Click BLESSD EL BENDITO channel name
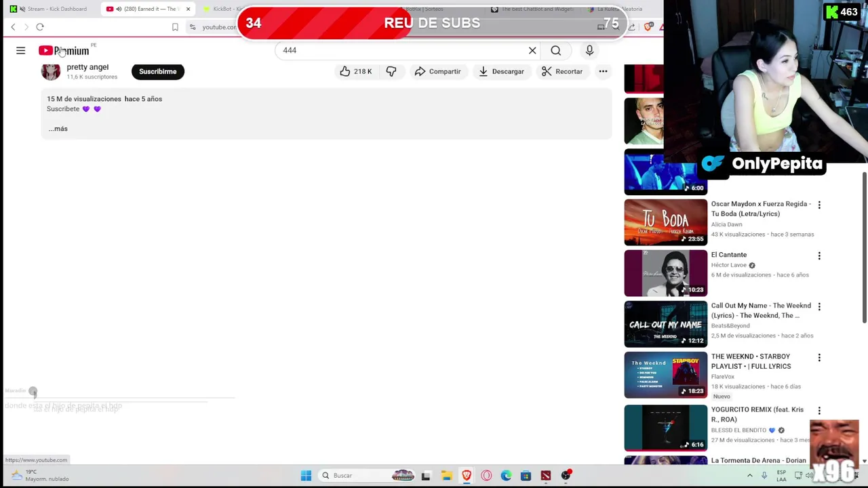This screenshot has height=488, width=868. [739, 430]
